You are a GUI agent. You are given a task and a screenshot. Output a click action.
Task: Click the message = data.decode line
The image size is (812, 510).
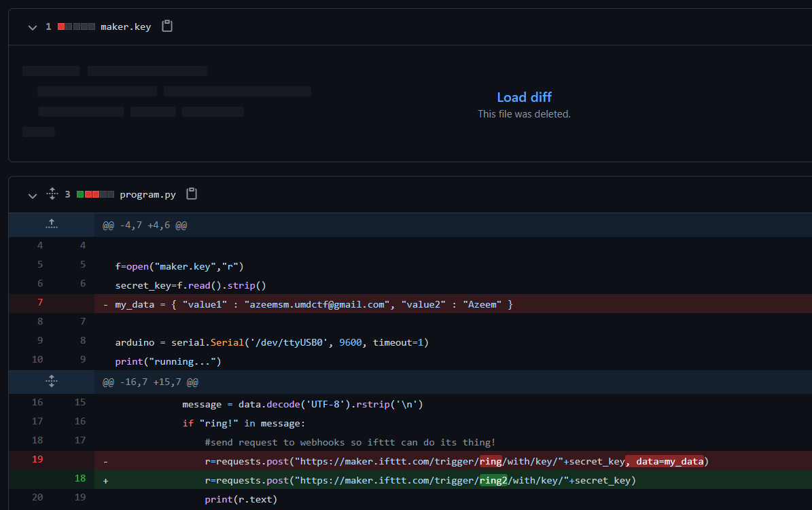(302, 404)
